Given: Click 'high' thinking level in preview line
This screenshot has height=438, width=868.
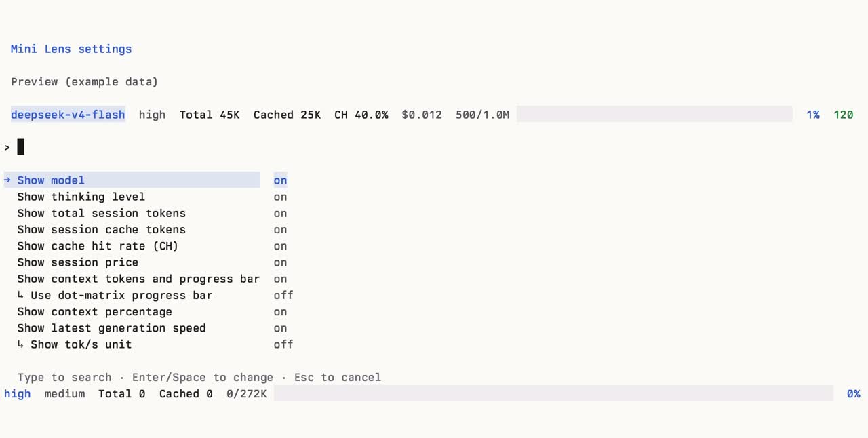Looking at the screenshot, I should pos(152,115).
